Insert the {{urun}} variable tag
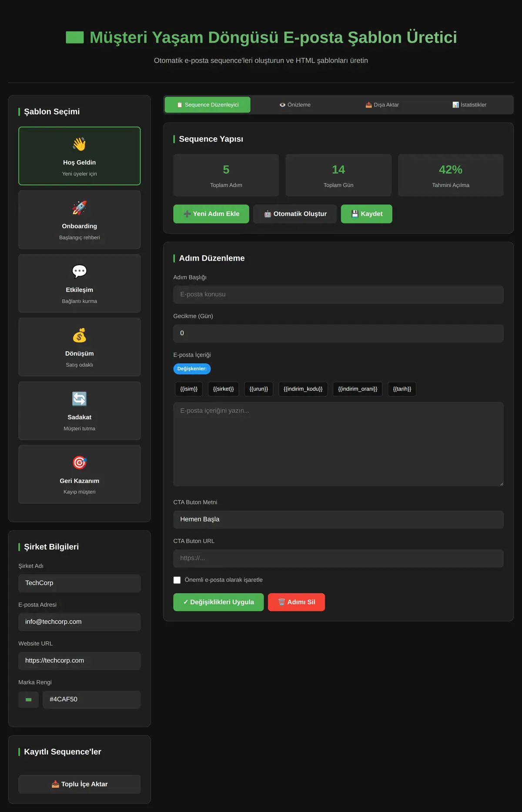Image resolution: width=522 pixels, height=812 pixels. coord(259,389)
